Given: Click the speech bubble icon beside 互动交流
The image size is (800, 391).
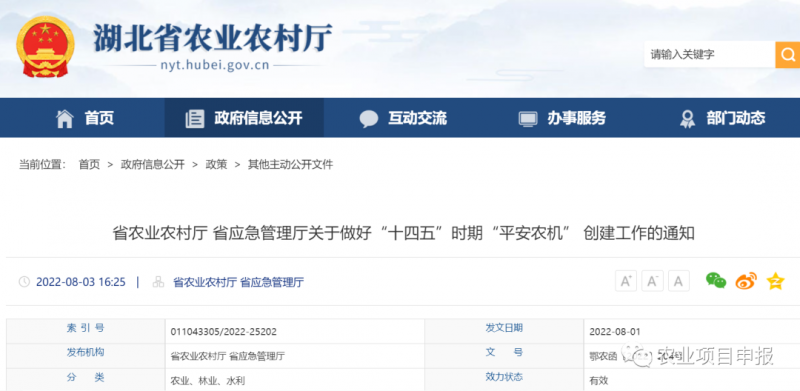Looking at the screenshot, I should coord(368,119).
